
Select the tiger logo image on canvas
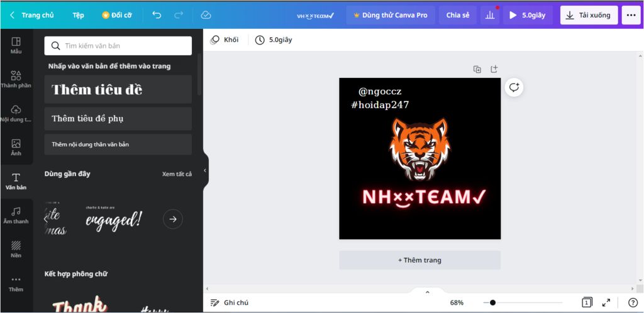pos(419,149)
